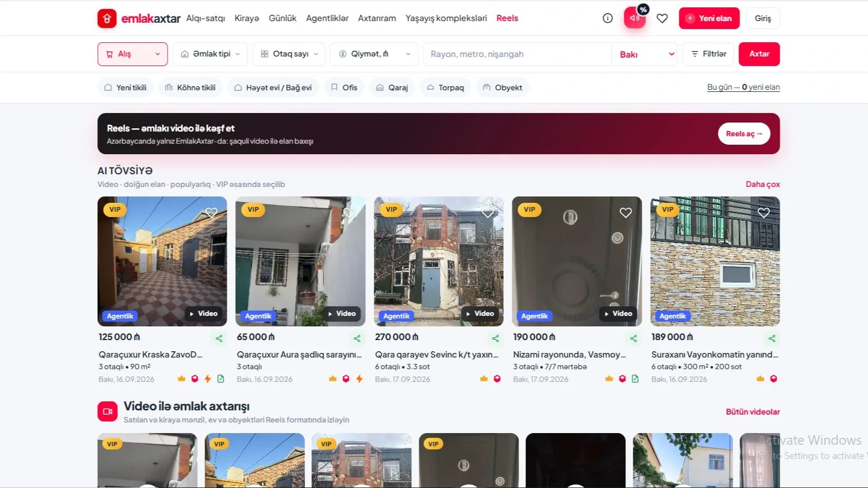The image size is (868, 488).
Task: Open the Kirayə menu item
Action: (x=247, y=18)
